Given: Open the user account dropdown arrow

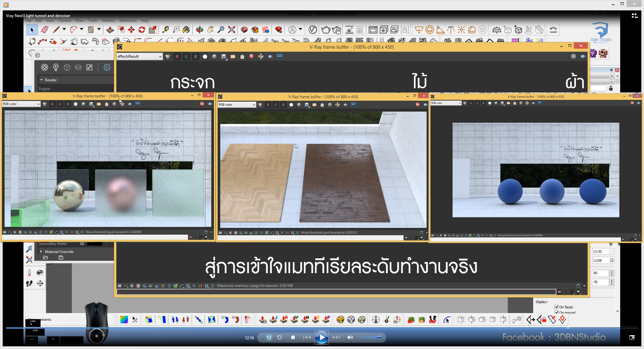Looking at the screenshot, I should (300, 29).
